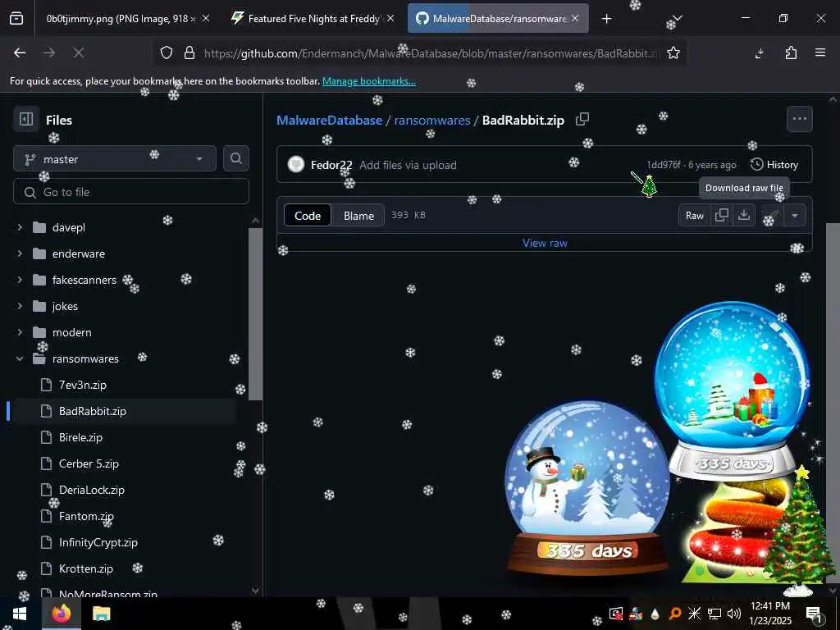
Task: Open the edit options dropdown arrow
Action: pos(795,216)
